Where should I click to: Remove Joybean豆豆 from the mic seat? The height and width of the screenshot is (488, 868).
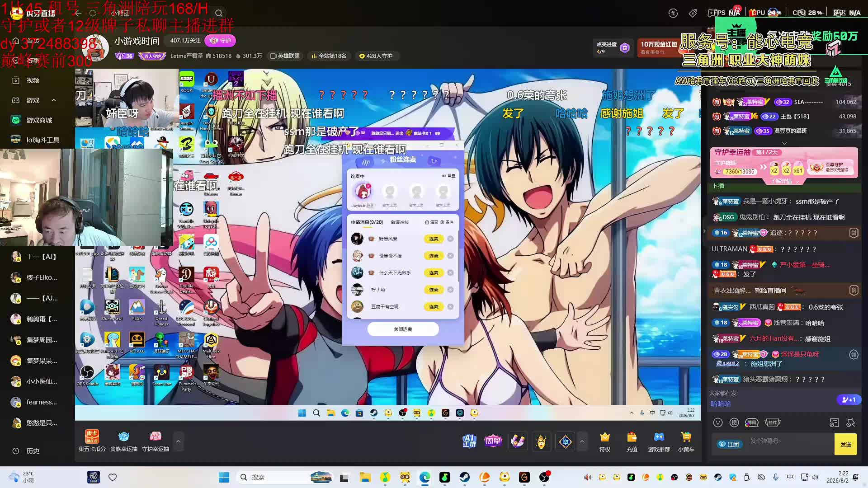368,186
